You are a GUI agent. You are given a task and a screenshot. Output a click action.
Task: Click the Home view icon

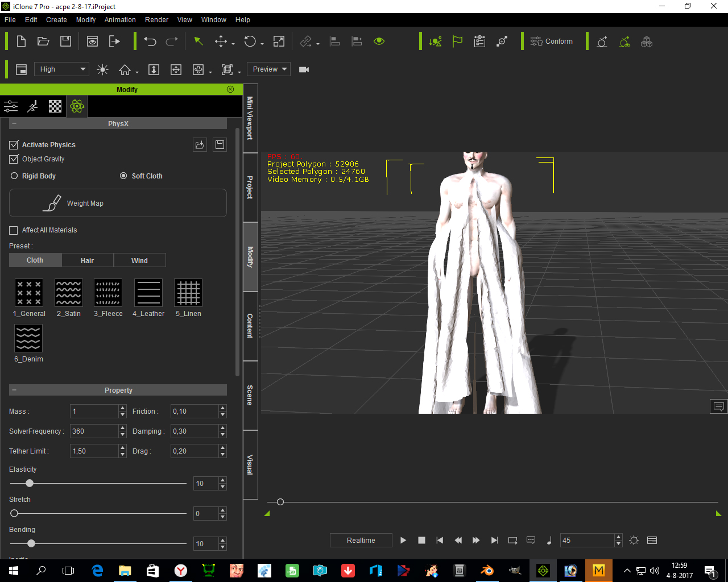click(125, 69)
